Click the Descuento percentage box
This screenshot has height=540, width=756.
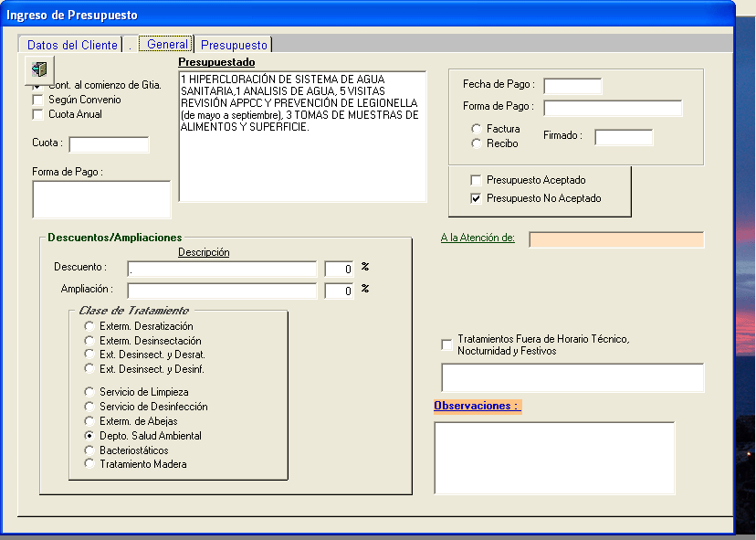pos(339,269)
